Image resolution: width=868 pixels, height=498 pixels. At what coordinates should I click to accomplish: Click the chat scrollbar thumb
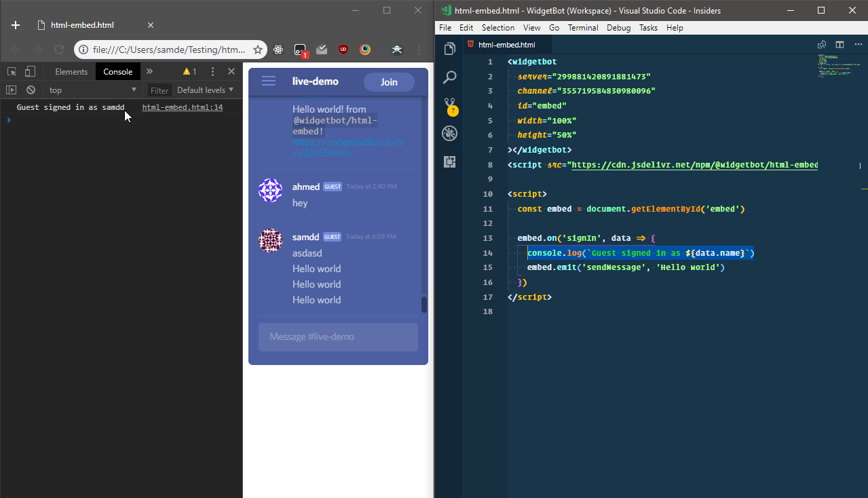pos(424,304)
